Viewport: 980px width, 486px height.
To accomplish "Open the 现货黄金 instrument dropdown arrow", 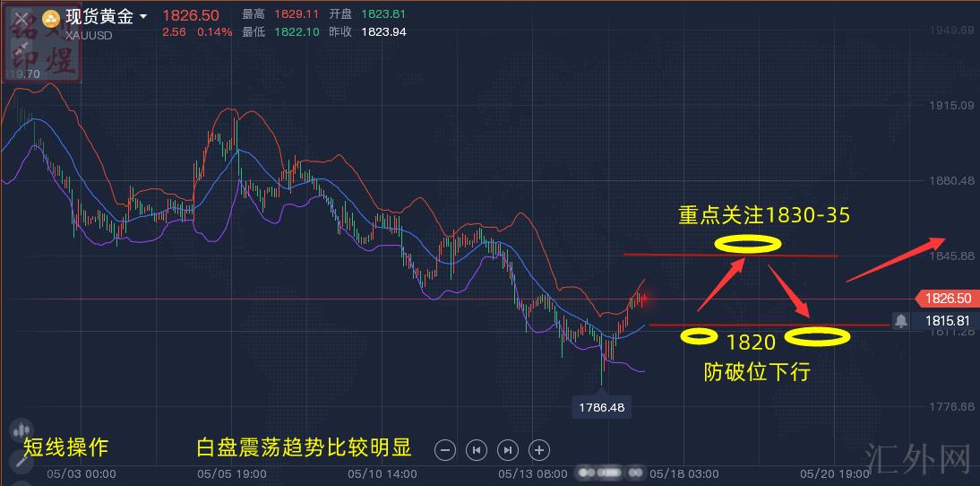I will pyautogui.click(x=143, y=17).
